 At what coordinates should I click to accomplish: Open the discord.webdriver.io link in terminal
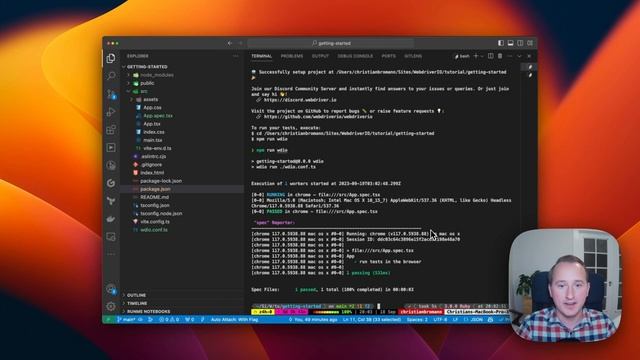pyautogui.click(x=300, y=100)
